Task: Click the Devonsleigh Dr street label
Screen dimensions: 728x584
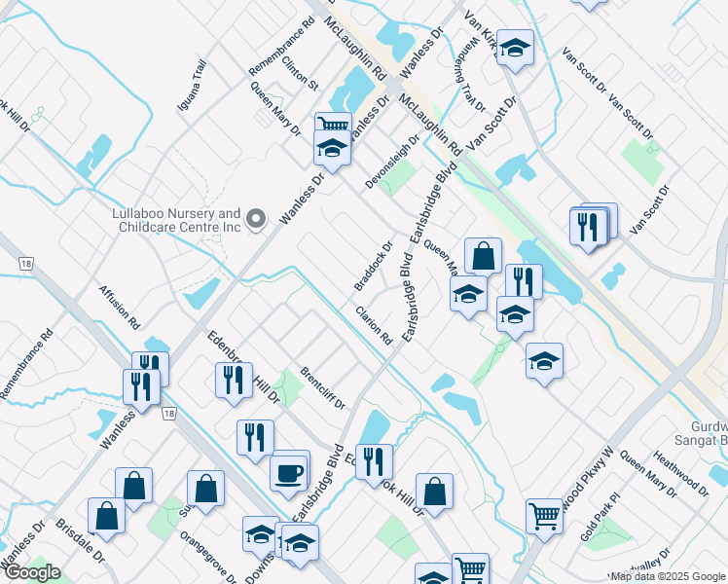Action: (x=392, y=162)
